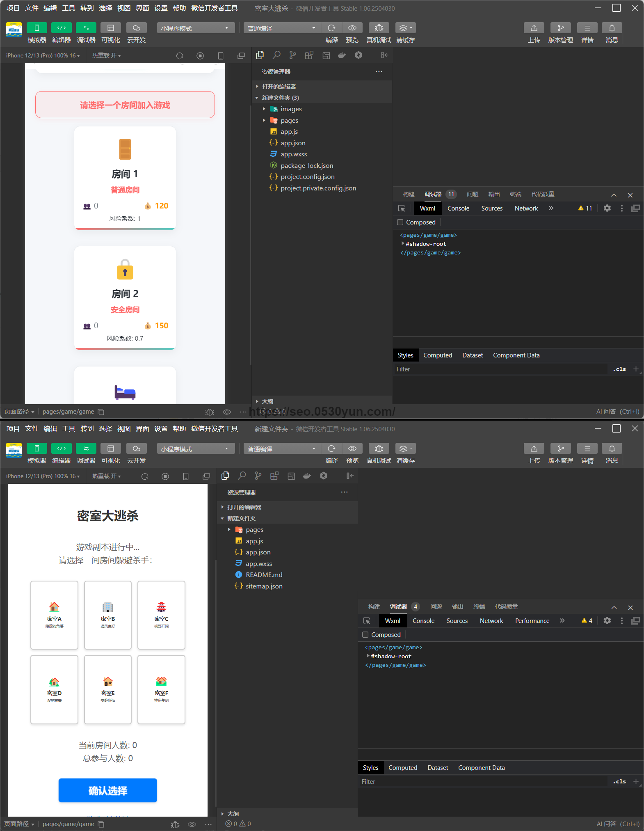The height and width of the screenshot is (831, 644).
Task: Click the 上传 upload icon in the 密室大逃杀 window
Action: click(x=534, y=28)
